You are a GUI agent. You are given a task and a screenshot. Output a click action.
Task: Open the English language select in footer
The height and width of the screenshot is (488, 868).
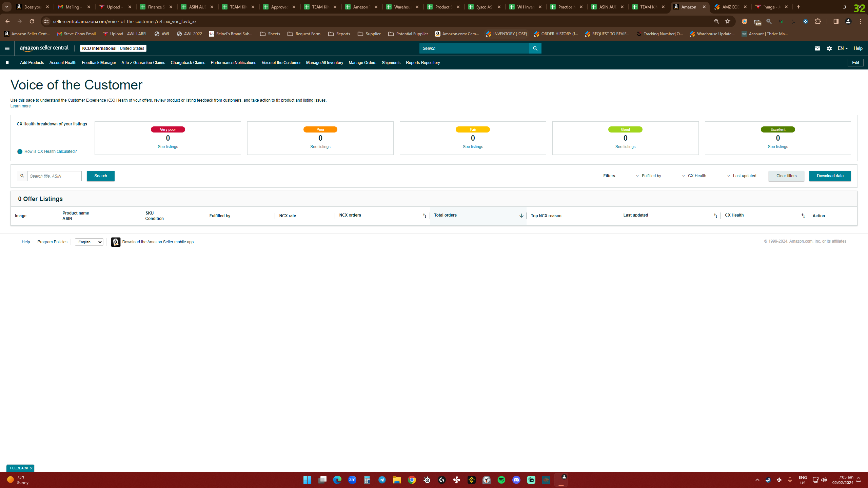click(x=89, y=242)
